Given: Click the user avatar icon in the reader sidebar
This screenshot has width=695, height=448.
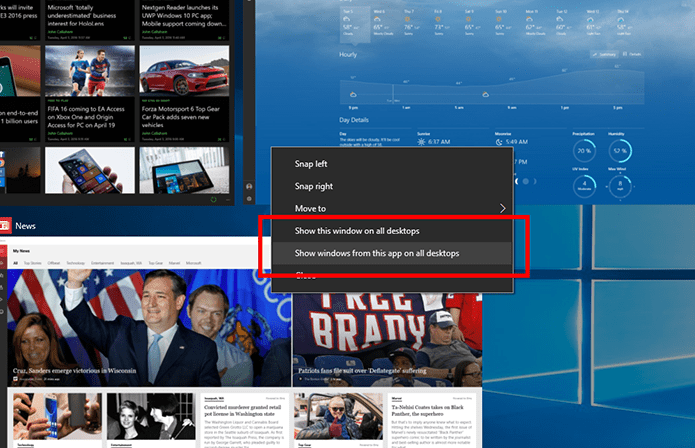Looking at the screenshot, I should pyautogui.click(x=249, y=187).
